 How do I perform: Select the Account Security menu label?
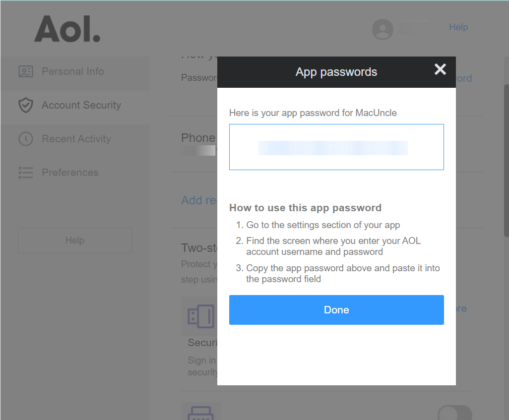click(81, 105)
